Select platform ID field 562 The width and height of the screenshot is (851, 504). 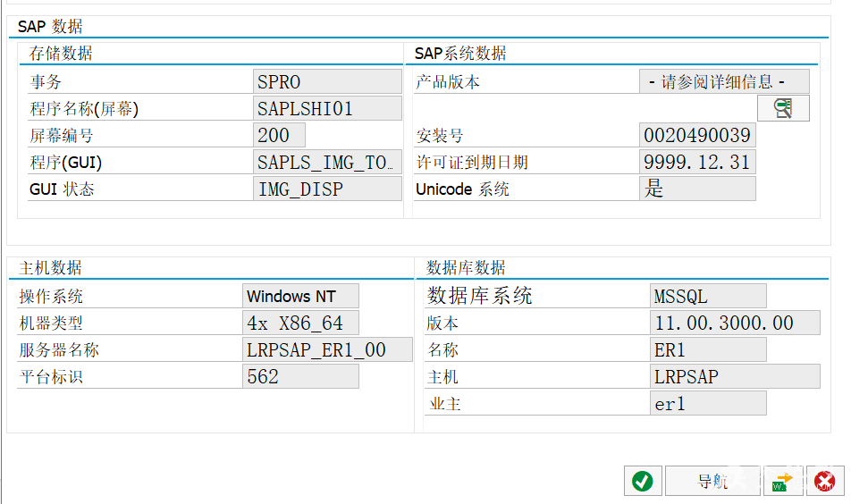coord(300,376)
